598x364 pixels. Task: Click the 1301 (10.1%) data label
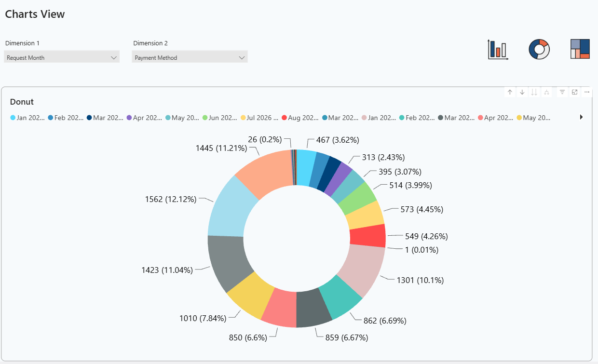(420, 280)
